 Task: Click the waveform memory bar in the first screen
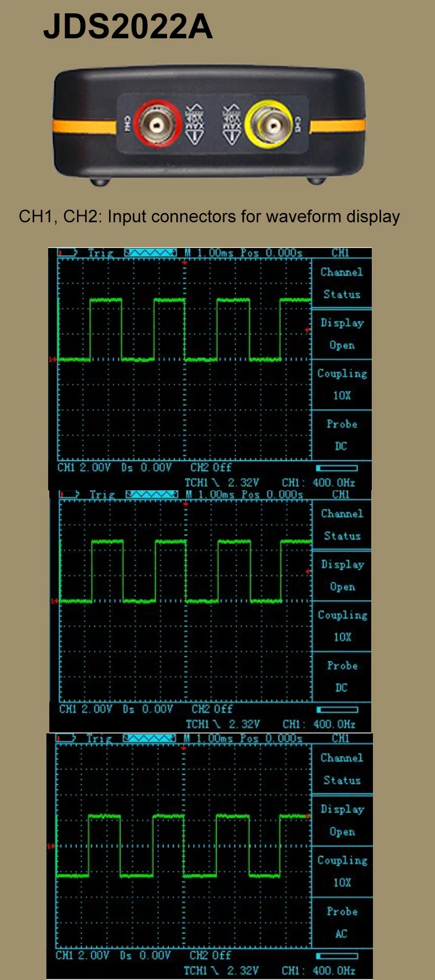[x=150, y=252]
